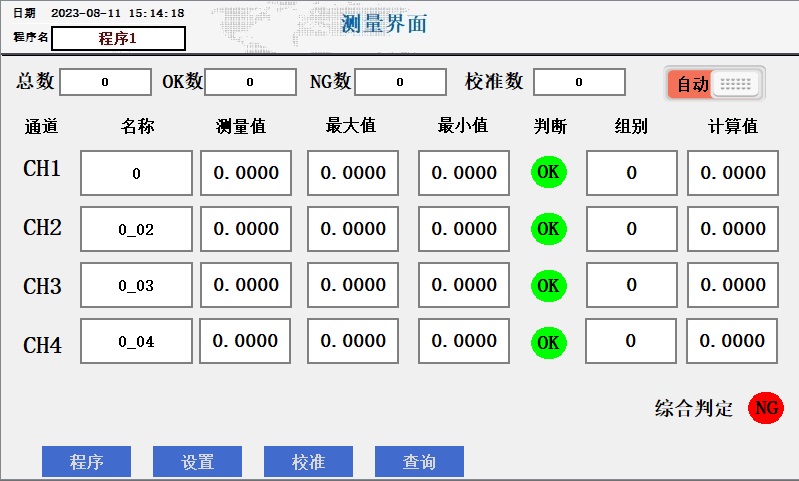The image size is (799, 481).
Task: Click the CH2 最大值 field
Action: [353, 229]
